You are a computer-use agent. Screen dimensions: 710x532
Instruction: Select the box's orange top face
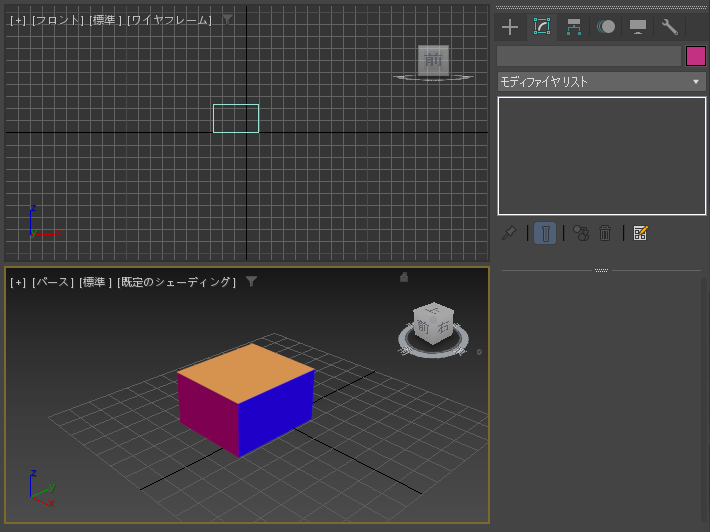[x=247, y=373]
